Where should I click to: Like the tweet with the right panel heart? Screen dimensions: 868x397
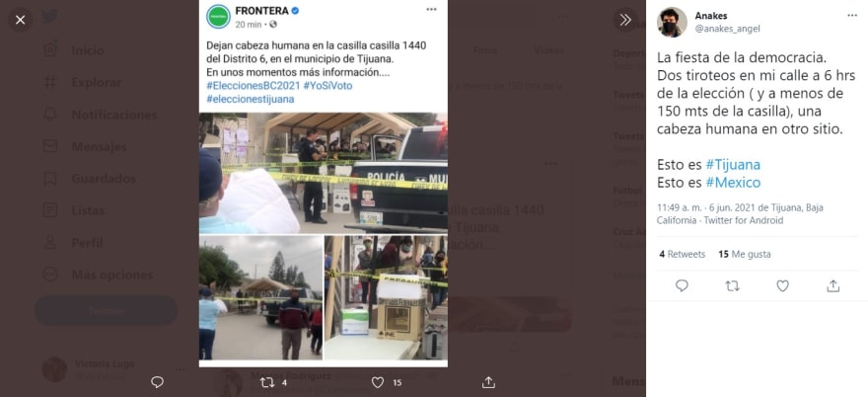(x=782, y=285)
